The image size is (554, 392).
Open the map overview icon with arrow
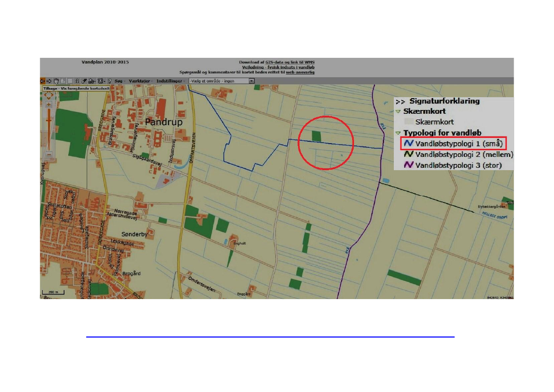click(x=101, y=81)
